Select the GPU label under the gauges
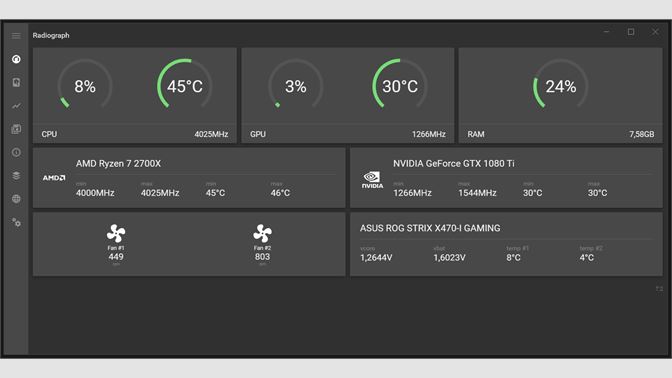 [x=258, y=134]
